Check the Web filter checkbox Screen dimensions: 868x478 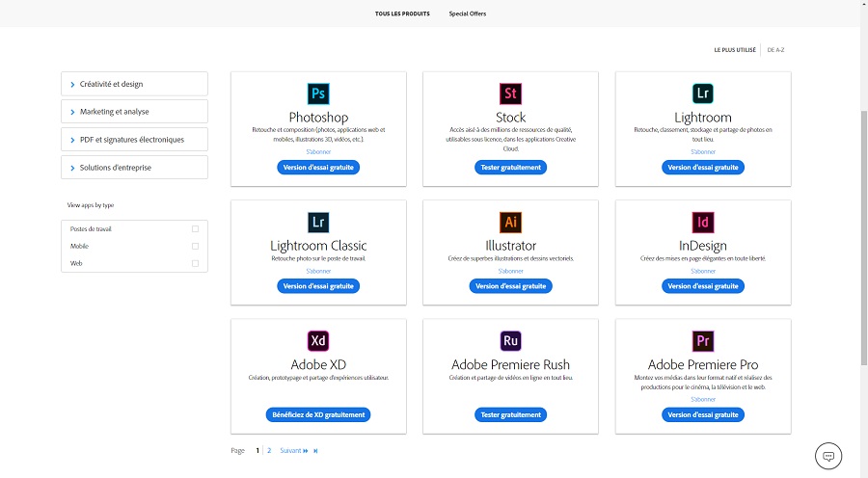pos(195,263)
